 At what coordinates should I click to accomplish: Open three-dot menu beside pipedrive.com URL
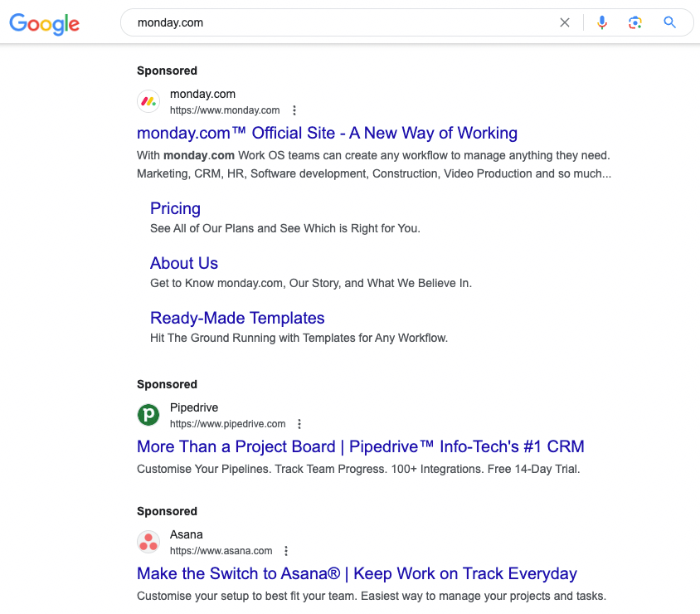[299, 424]
